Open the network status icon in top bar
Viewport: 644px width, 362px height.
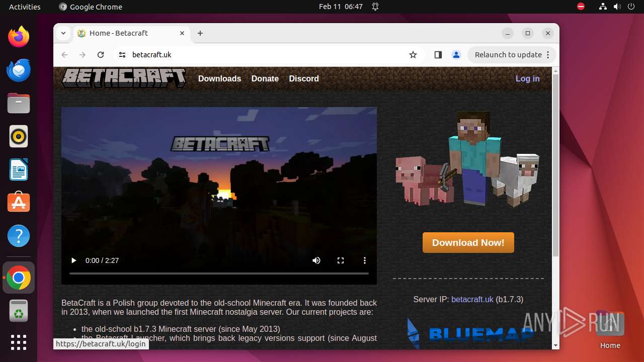pos(603,7)
